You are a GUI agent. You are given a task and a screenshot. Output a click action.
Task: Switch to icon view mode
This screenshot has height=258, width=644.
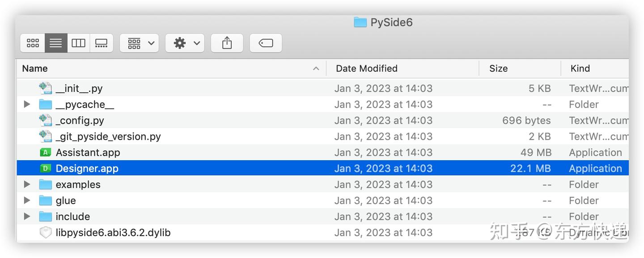pyautogui.click(x=33, y=43)
